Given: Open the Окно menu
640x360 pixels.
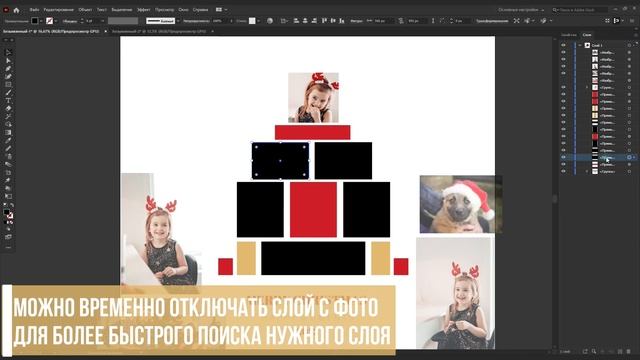Looking at the screenshot, I should pos(183,10).
